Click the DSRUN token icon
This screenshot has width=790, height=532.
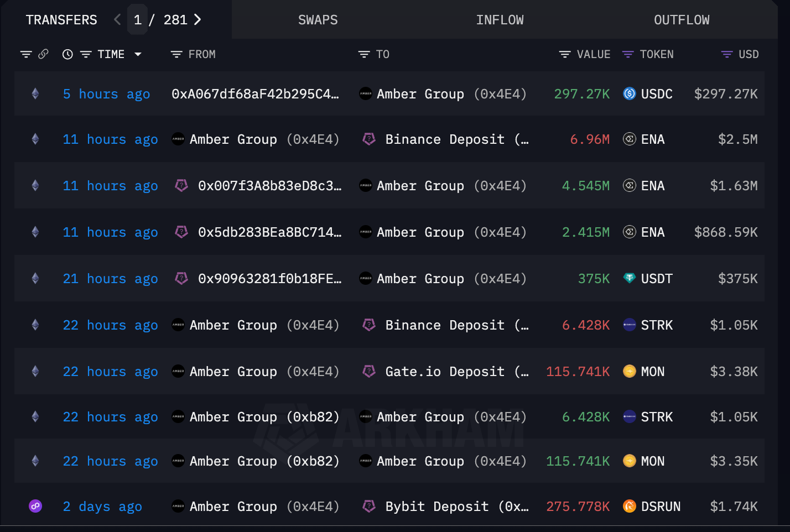(630, 507)
